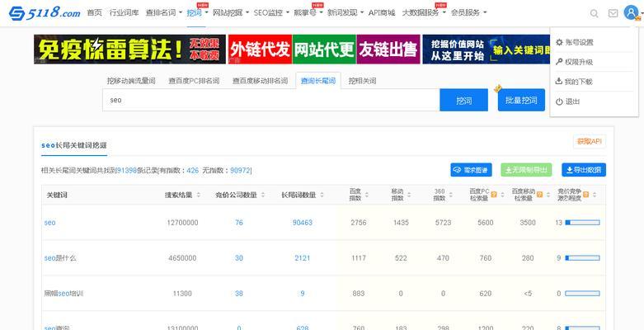Sort by 移动指数 column arrows
644x330 pixels.
point(409,195)
